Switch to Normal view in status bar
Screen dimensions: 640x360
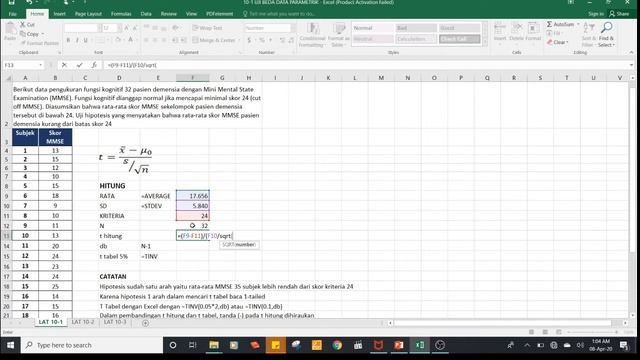[x=531, y=332]
